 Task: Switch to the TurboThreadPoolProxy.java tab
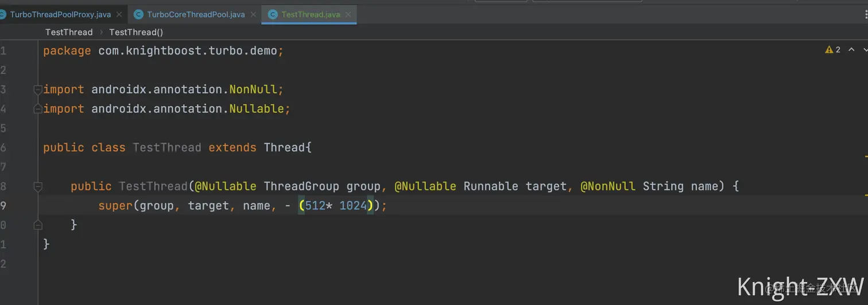(x=60, y=14)
